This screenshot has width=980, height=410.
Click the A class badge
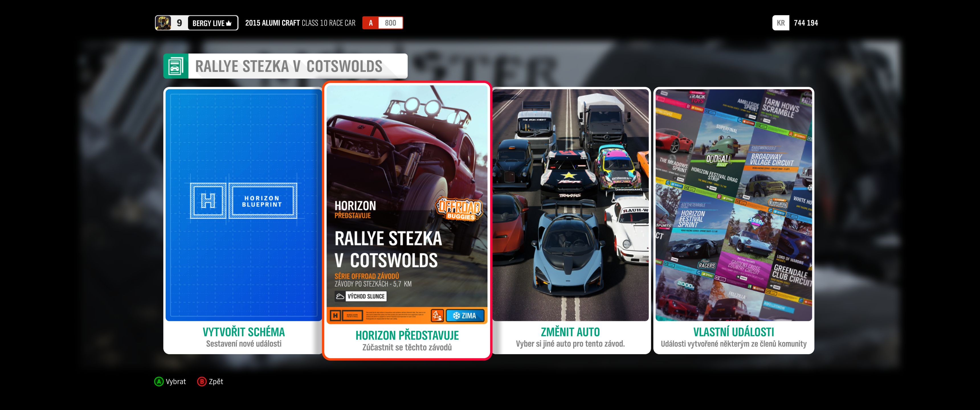tap(371, 23)
